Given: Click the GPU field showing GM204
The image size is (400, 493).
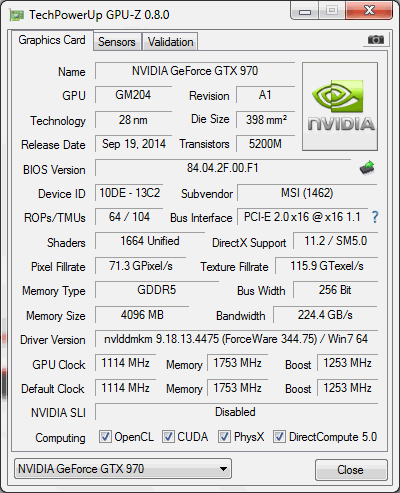Looking at the screenshot, I should [133, 95].
